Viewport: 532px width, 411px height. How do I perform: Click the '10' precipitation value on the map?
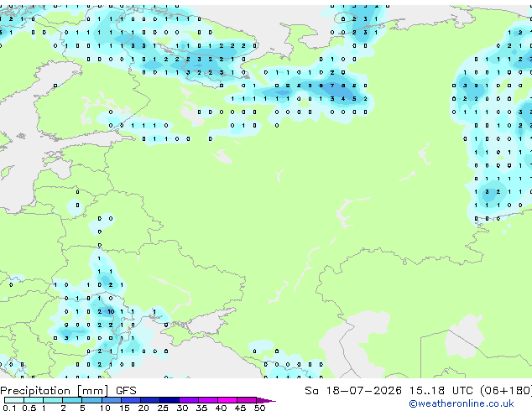tap(111, 311)
